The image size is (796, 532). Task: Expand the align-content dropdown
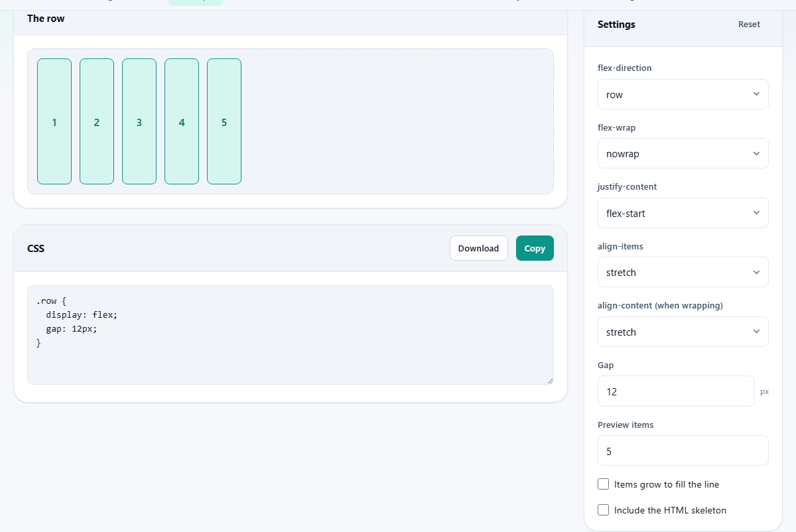(x=683, y=332)
